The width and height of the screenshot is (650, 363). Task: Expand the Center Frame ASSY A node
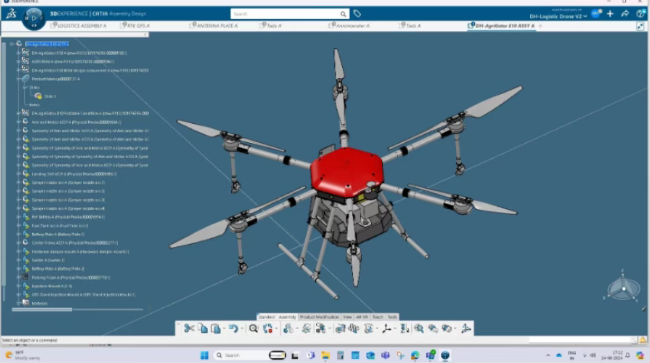[18, 243]
